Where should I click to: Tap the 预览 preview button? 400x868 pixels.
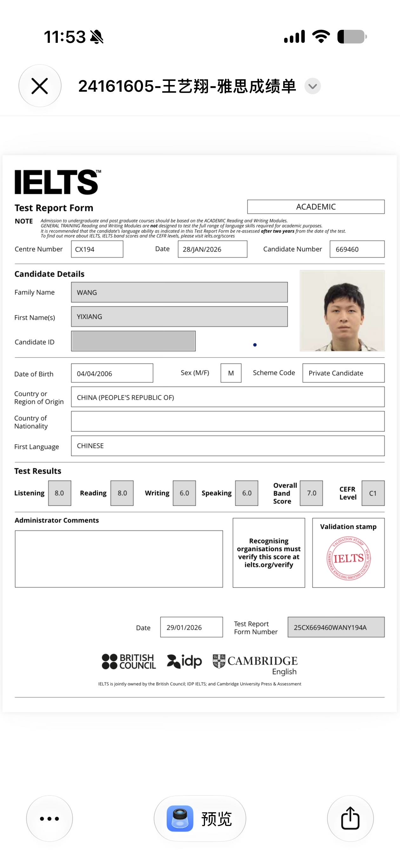200,819
